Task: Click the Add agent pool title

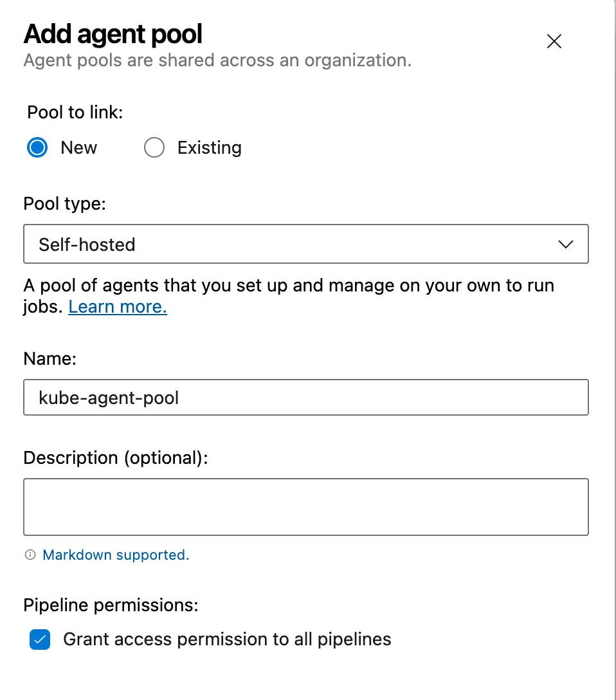Action: click(113, 33)
